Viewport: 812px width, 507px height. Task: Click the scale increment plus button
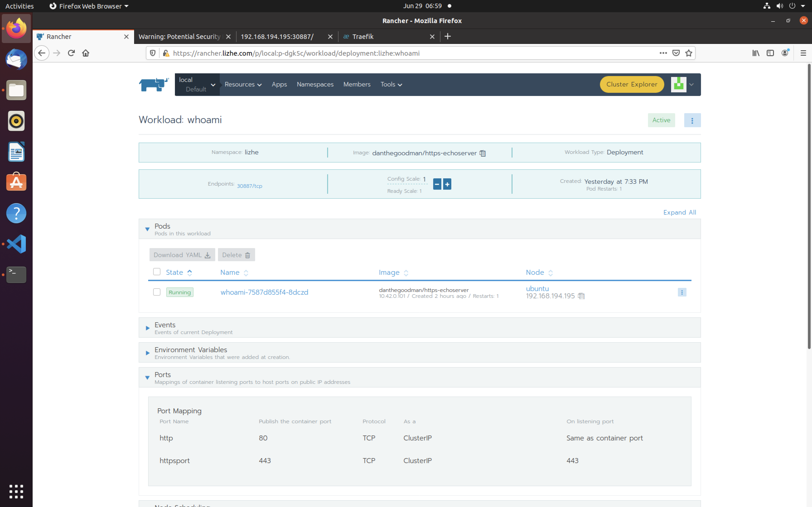click(447, 184)
